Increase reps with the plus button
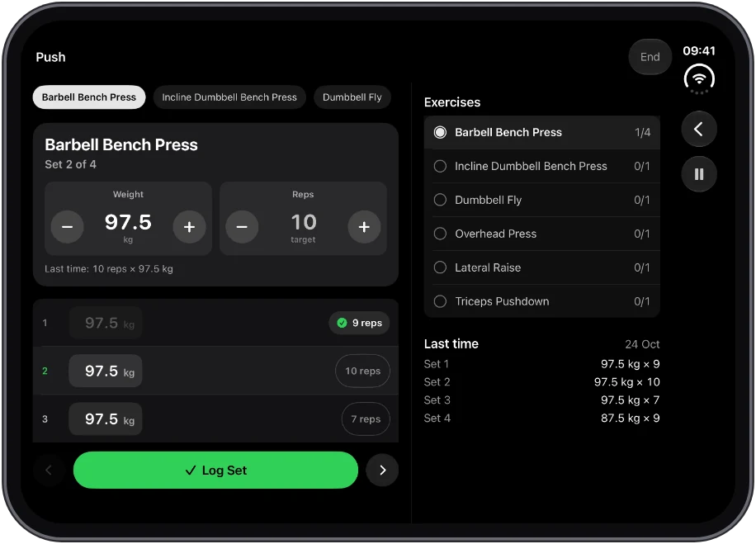 pyautogui.click(x=364, y=227)
